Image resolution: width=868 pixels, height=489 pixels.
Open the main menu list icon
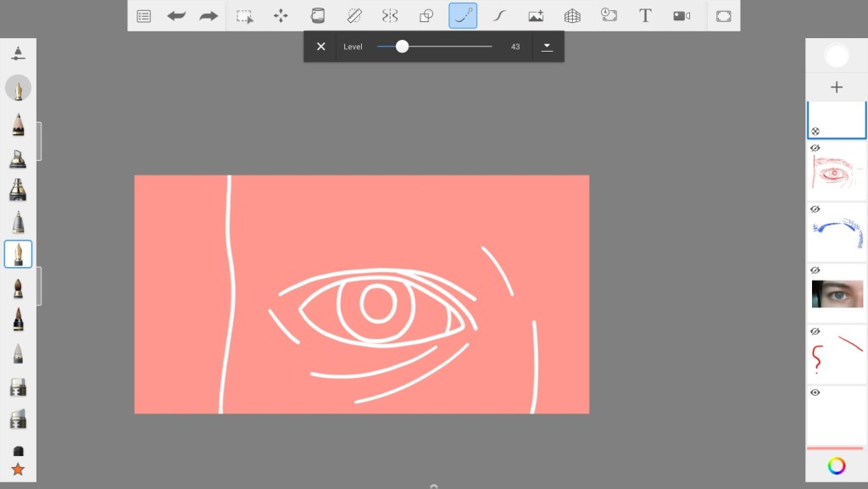coord(144,15)
